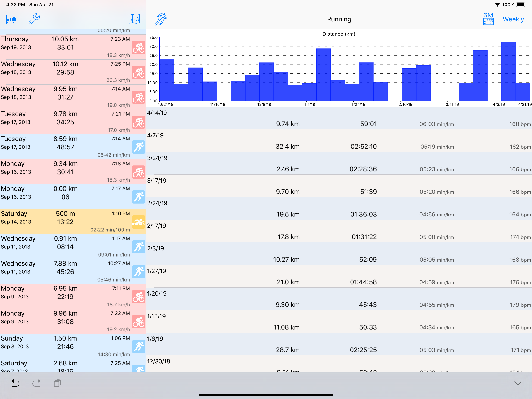Open the 1/13/19 week with 11.08 km
The height and width of the screenshot is (399, 532).
pyautogui.click(x=339, y=322)
